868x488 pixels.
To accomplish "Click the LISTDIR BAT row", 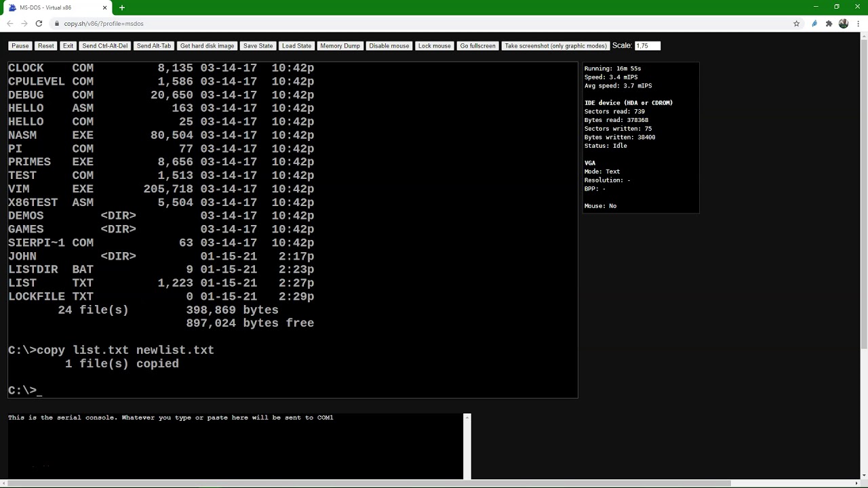I will coord(161,269).
